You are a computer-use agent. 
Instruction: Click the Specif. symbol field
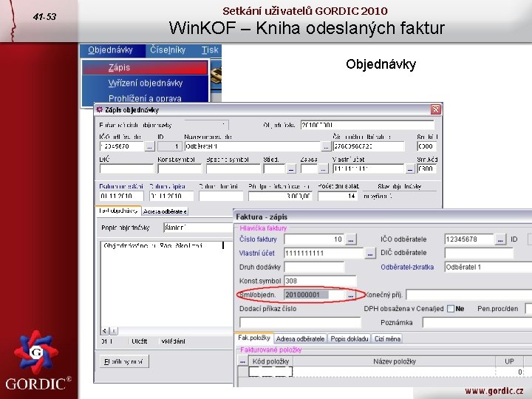[x=233, y=168]
